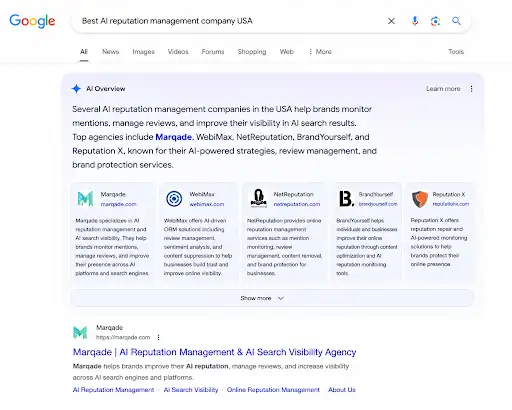Switch to the Images tab

click(143, 52)
